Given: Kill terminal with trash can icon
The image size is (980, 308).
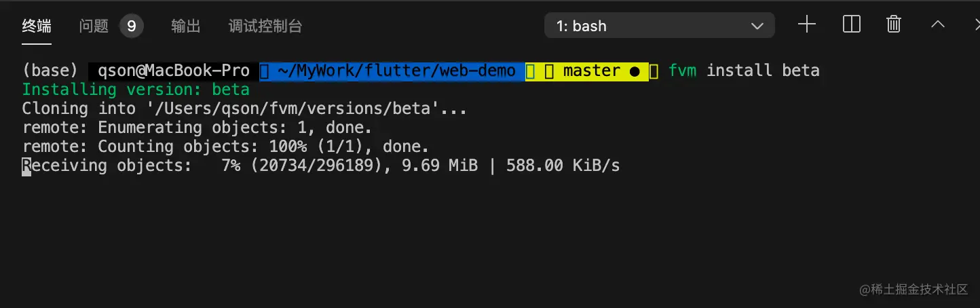Looking at the screenshot, I should pos(894,25).
